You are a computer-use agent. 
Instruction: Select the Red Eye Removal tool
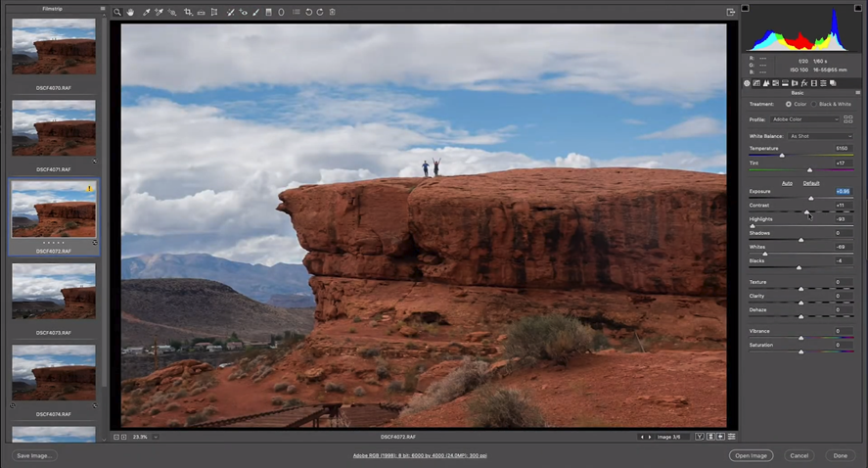coord(243,12)
